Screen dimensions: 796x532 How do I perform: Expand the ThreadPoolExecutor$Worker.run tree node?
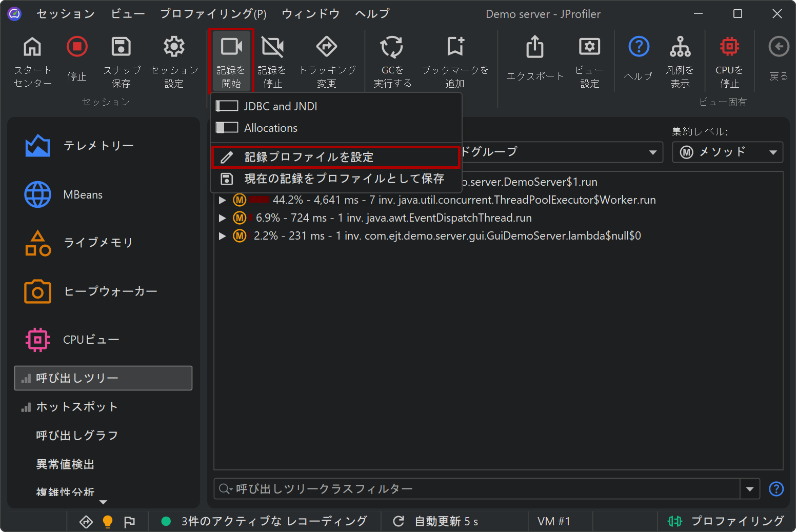point(222,200)
